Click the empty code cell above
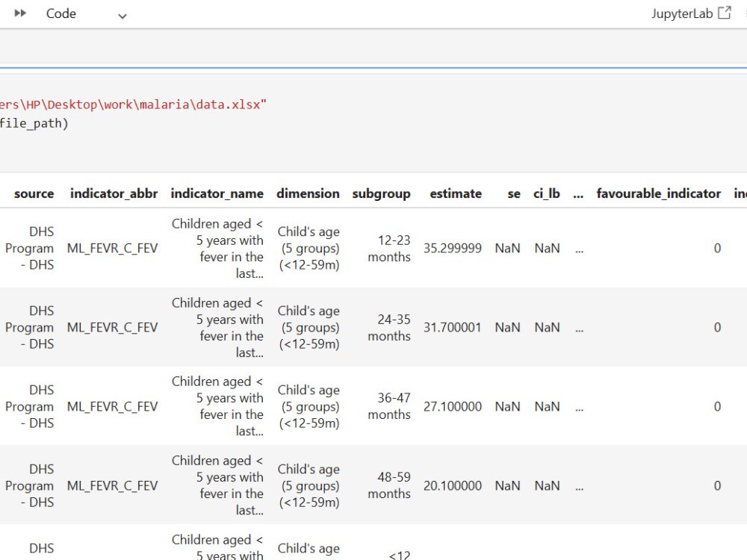 pos(373,46)
